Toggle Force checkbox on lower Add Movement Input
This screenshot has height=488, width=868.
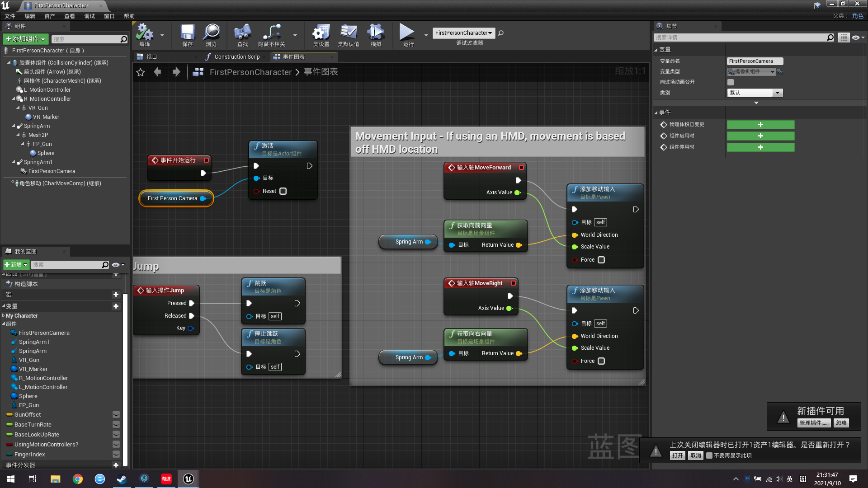(x=601, y=361)
